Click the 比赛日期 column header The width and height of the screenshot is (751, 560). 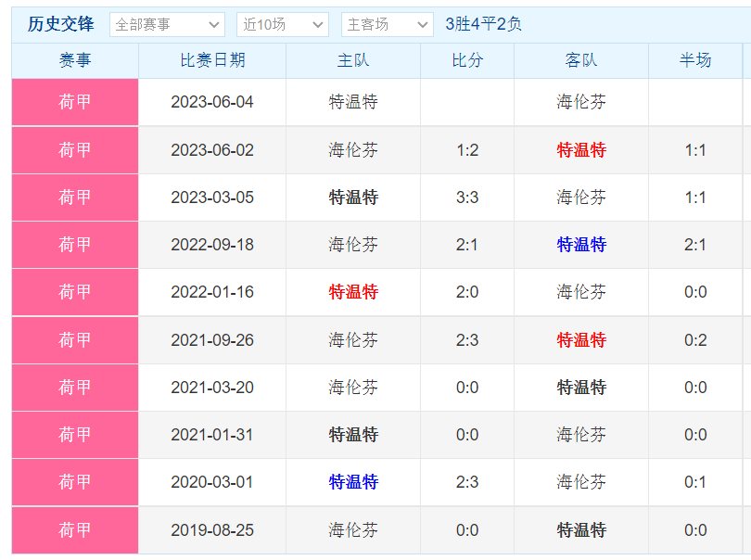click(212, 60)
